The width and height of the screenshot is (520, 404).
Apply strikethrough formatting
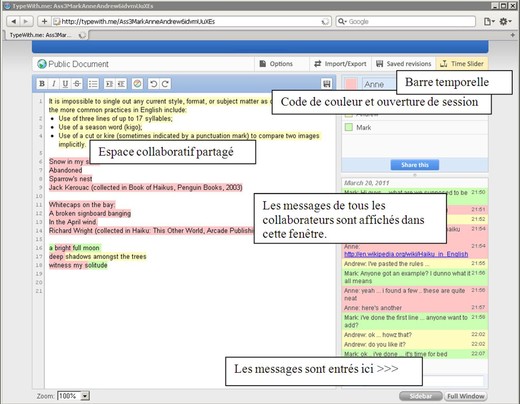(x=77, y=84)
